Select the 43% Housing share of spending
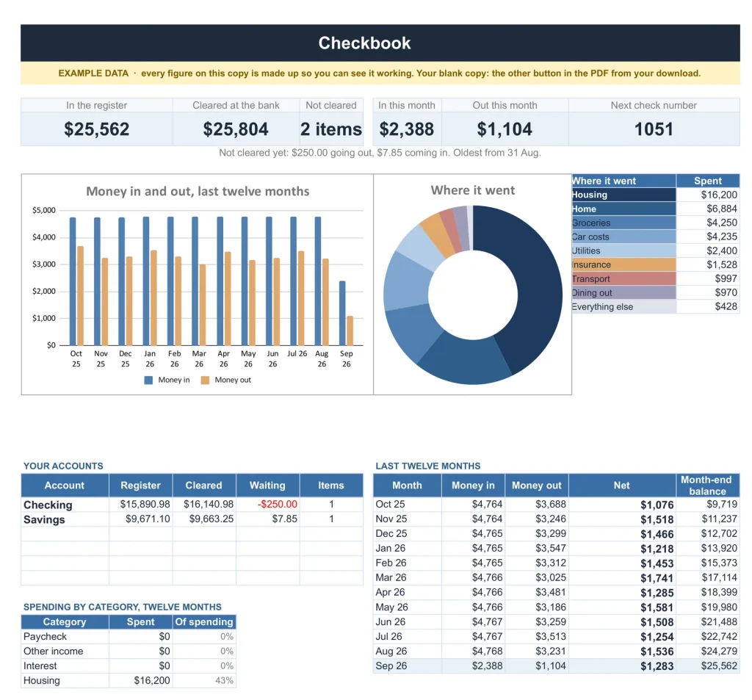 224,680
